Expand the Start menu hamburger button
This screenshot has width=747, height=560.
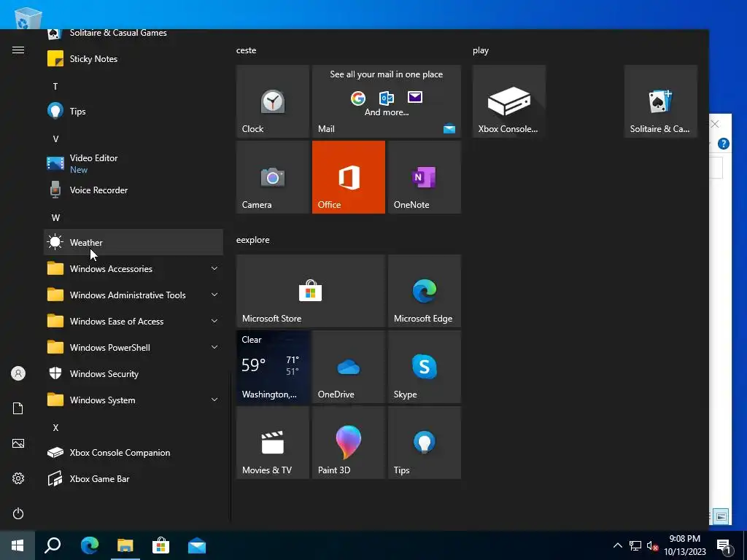pyautogui.click(x=18, y=50)
